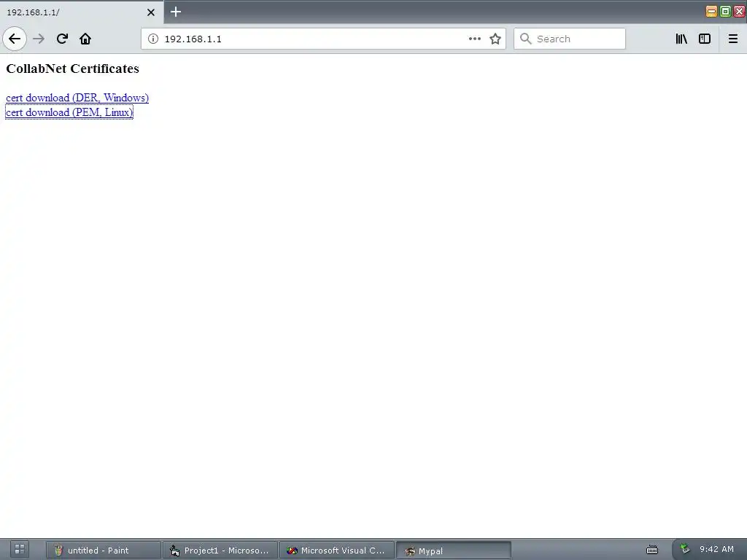Select the 192.168.1.1/ tab
The width and height of the screenshot is (747, 560).
coord(82,12)
